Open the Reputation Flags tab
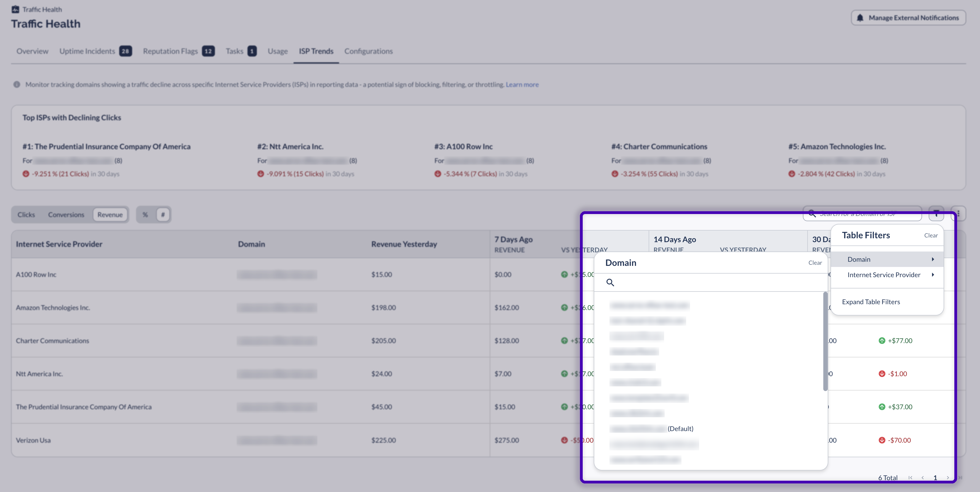 (x=179, y=51)
